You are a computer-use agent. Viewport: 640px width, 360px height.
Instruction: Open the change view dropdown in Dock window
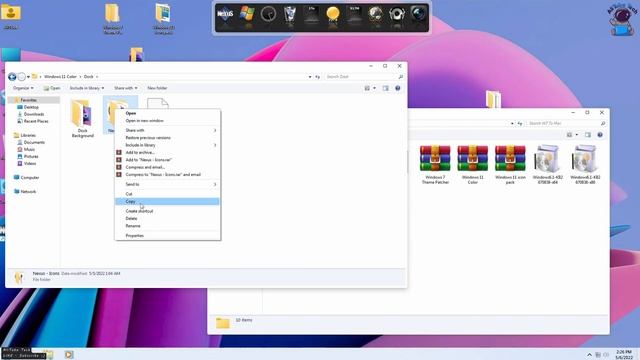click(x=374, y=88)
